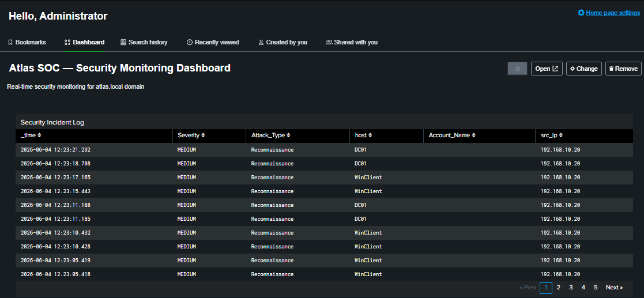Click WinClient host in 12:23:10.432 row
This screenshot has height=298, width=644.
368,233
